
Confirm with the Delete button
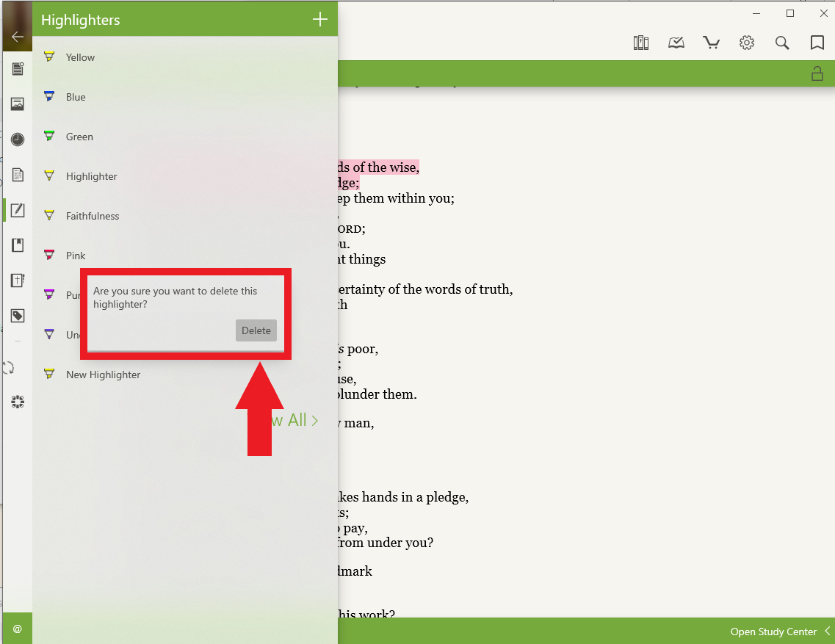tap(256, 330)
